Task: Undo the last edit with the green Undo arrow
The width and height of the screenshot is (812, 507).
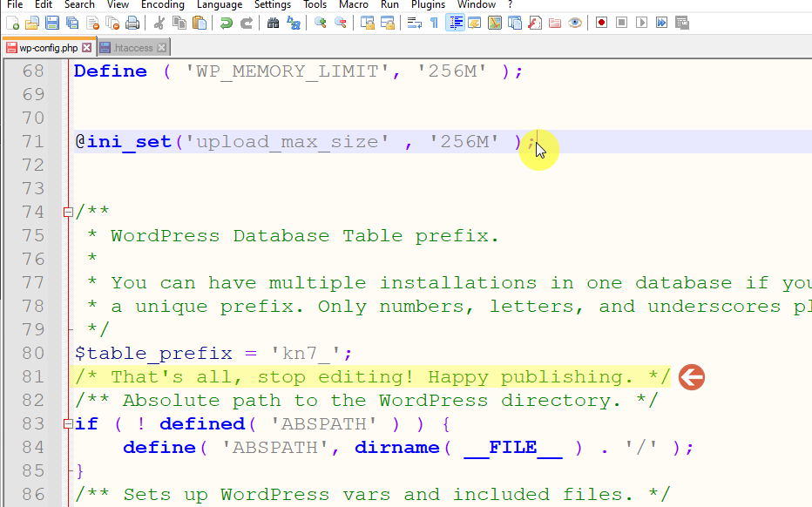Action: click(226, 23)
